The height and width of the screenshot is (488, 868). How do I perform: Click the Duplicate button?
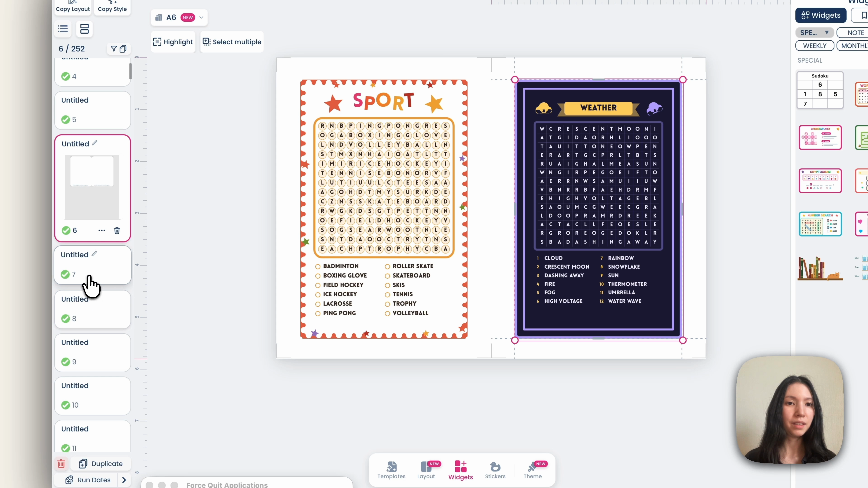pos(100,464)
